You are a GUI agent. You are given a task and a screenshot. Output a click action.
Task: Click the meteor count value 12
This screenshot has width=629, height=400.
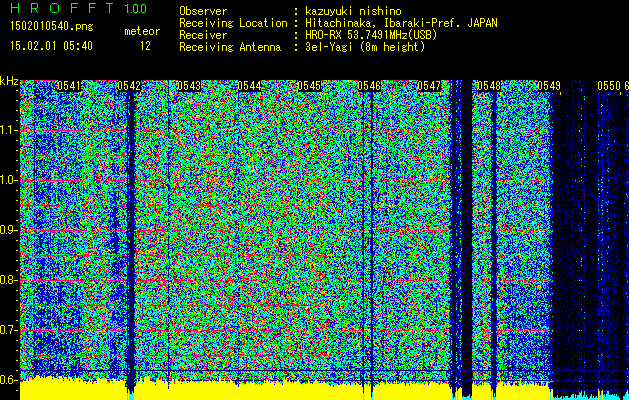[x=146, y=46]
